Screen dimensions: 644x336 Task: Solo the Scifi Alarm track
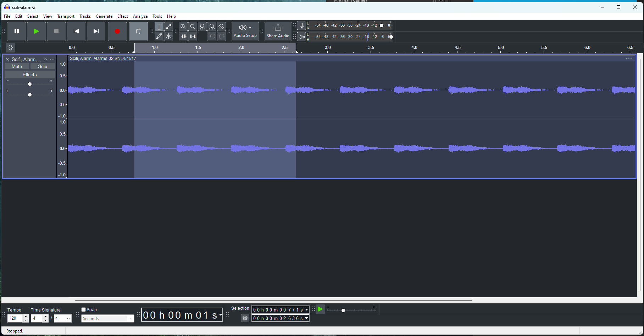pyautogui.click(x=43, y=66)
